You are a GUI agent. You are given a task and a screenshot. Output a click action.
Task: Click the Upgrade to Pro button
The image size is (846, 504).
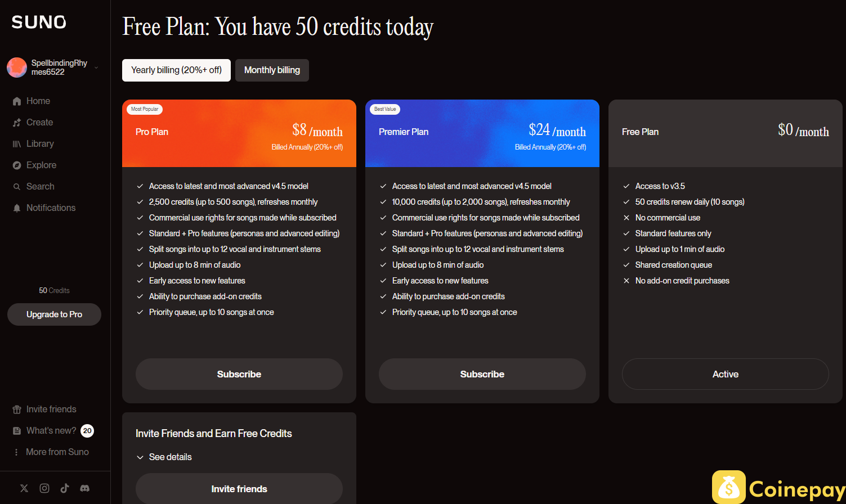click(x=54, y=314)
